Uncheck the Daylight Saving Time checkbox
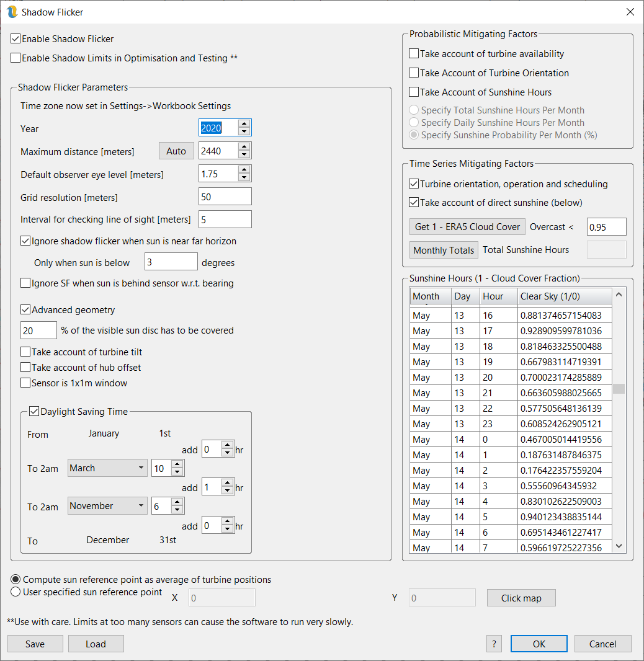 (35, 411)
